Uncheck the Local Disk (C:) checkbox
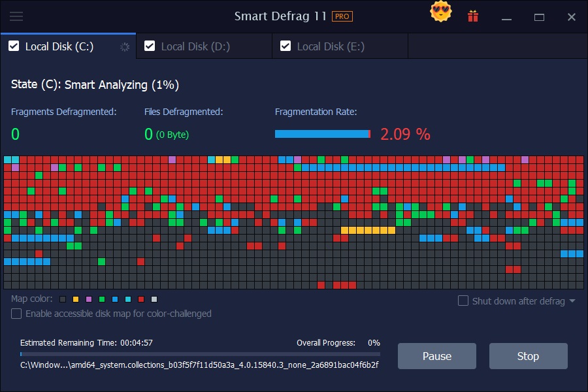The image size is (588, 392). (x=14, y=46)
